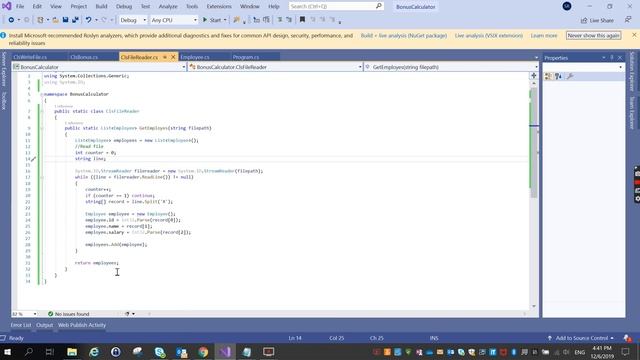Open the active files list dropdown arrow
This screenshot has height=360, width=640.
(536, 58)
